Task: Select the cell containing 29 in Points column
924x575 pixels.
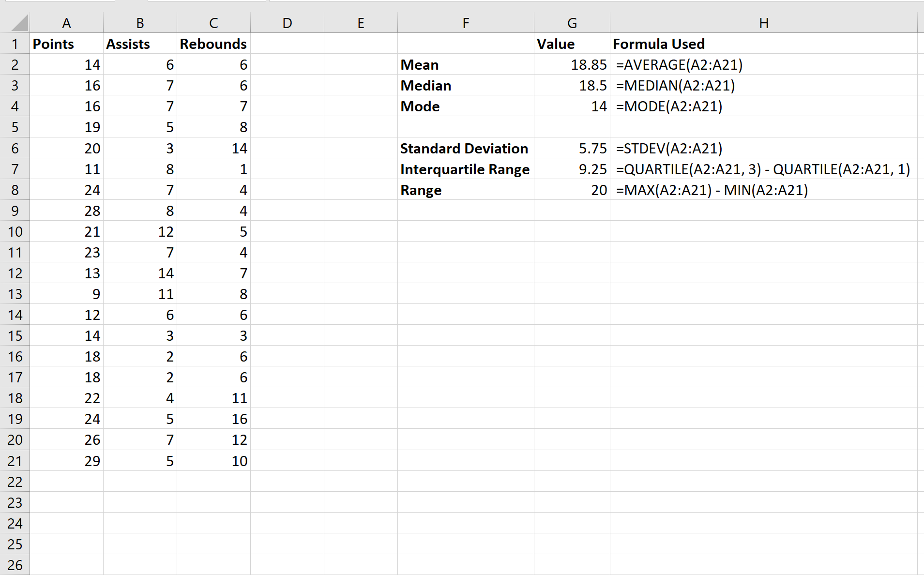Action: pyautogui.click(x=66, y=461)
